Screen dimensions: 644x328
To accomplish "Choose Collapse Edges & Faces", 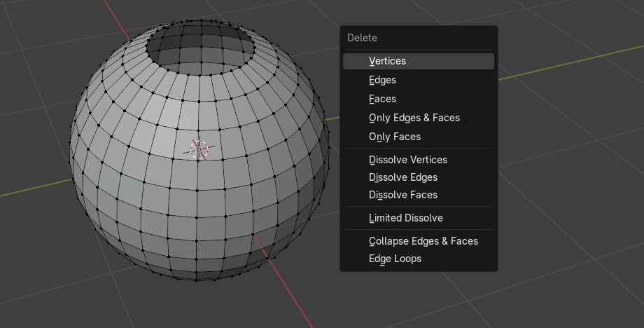I will [x=423, y=241].
